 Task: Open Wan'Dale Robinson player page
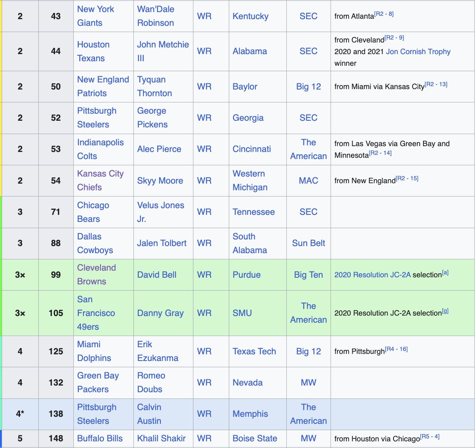point(155,16)
